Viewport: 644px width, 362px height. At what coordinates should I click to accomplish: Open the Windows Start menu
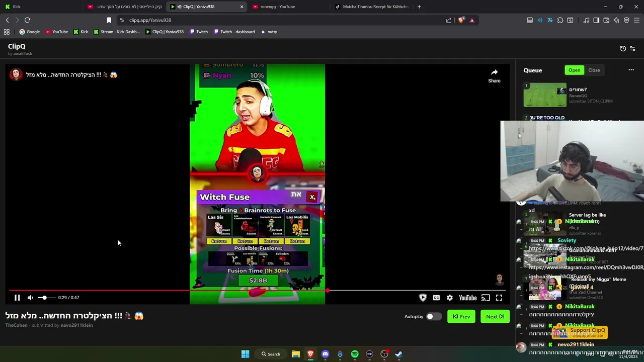[x=245, y=354]
